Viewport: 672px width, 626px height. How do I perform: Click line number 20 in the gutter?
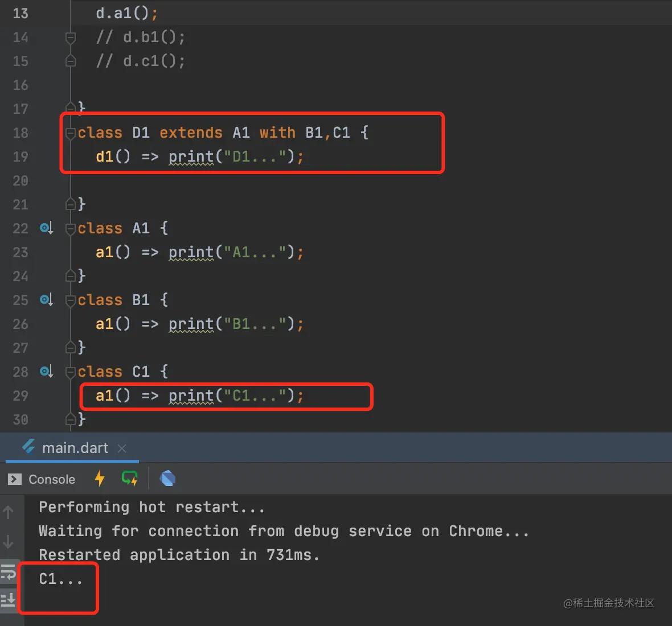pyautogui.click(x=21, y=181)
